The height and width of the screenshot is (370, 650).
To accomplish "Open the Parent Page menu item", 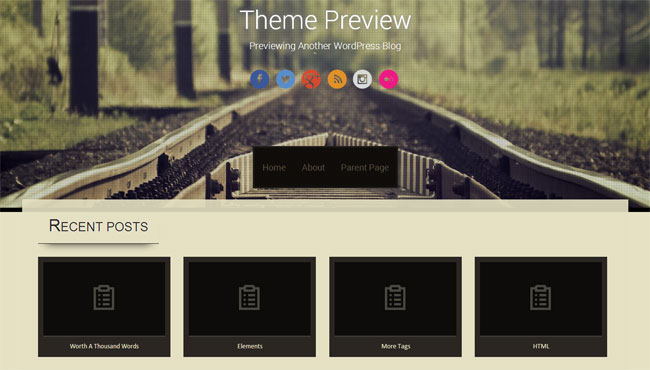I will [365, 168].
